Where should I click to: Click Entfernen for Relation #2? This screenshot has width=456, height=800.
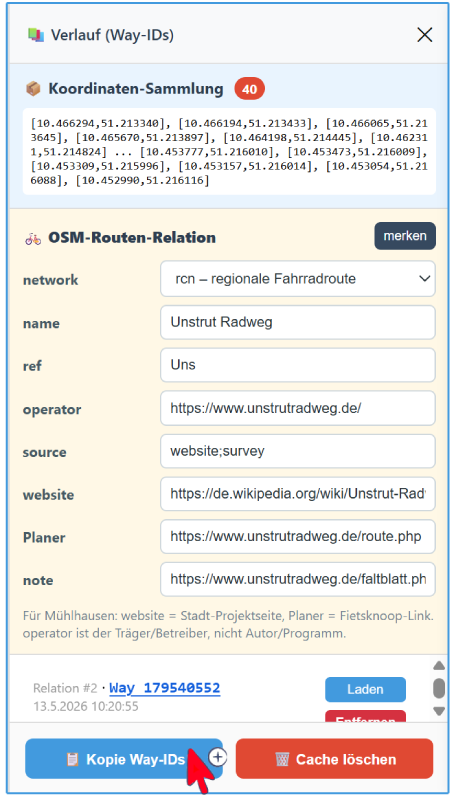[x=365, y=716]
